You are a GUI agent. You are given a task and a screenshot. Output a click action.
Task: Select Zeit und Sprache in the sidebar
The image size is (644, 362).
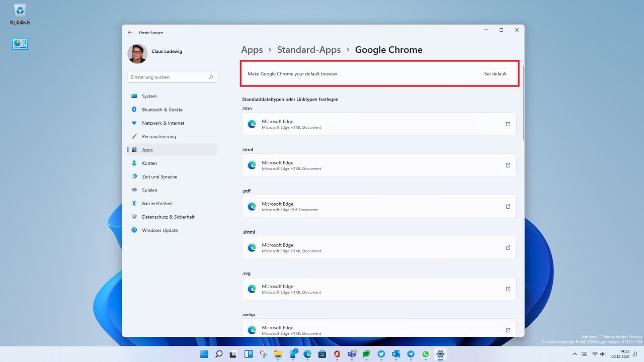point(173,176)
